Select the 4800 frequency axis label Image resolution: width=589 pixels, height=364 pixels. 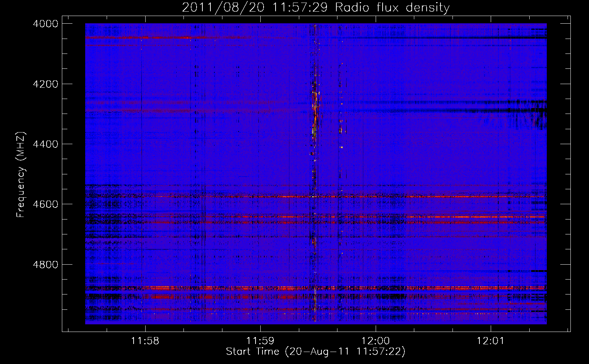[46, 265]
